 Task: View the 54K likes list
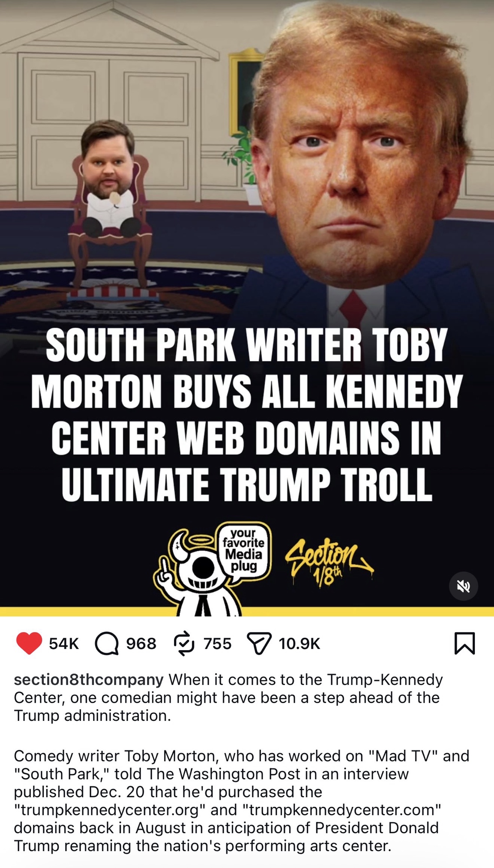tap(64, 644)
